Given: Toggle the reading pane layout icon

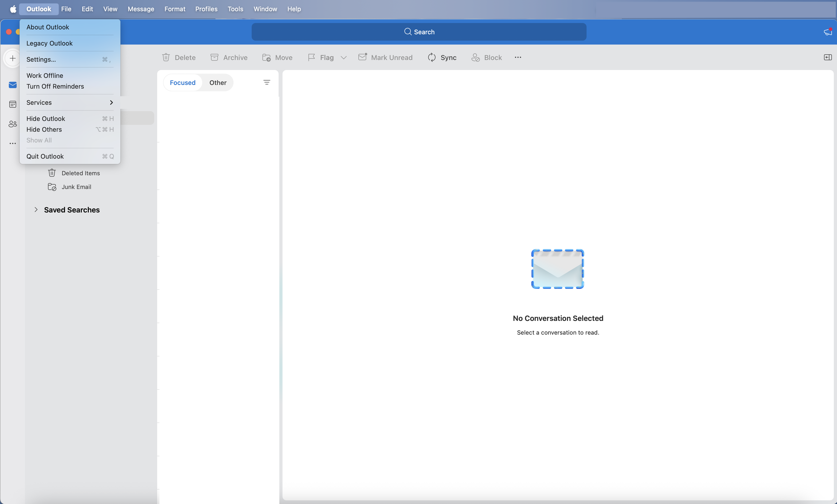Looking at the screenshot, I should pyautogui.click(x=828, y=57).
